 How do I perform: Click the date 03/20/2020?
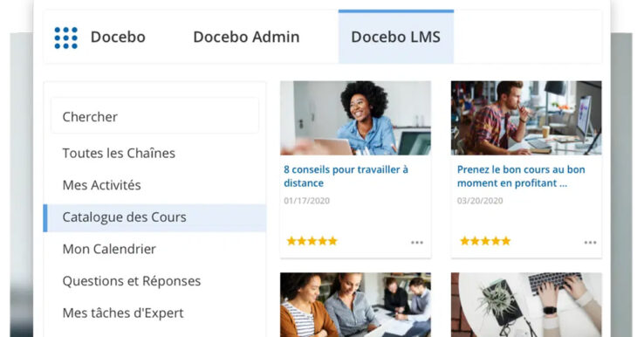pyautogui.click(x=480, y=201)
